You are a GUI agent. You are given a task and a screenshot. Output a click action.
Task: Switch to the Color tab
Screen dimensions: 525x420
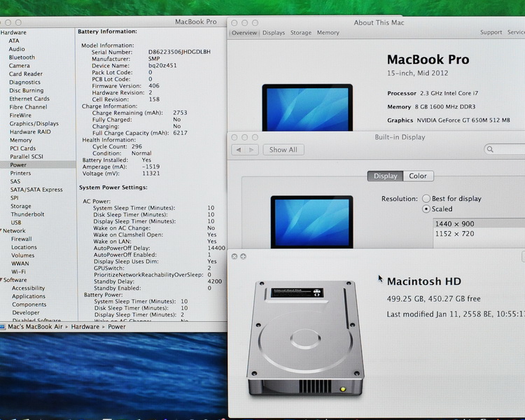(418, 176)
